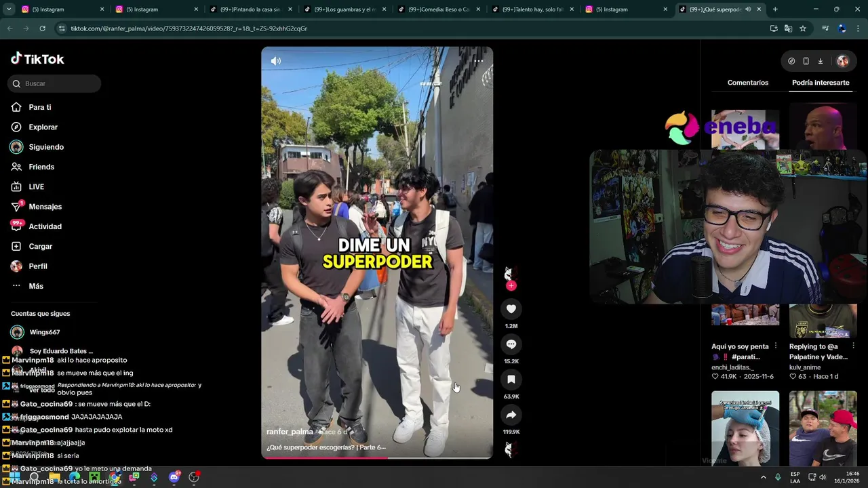Open the Discord taskbar icon
Image resolution: width=868 pixels, height=488 pixels.
174,477
